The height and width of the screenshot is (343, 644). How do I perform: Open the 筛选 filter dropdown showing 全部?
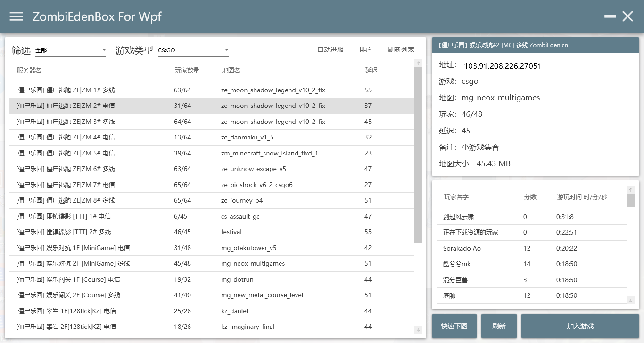click(x=71, y=49)
